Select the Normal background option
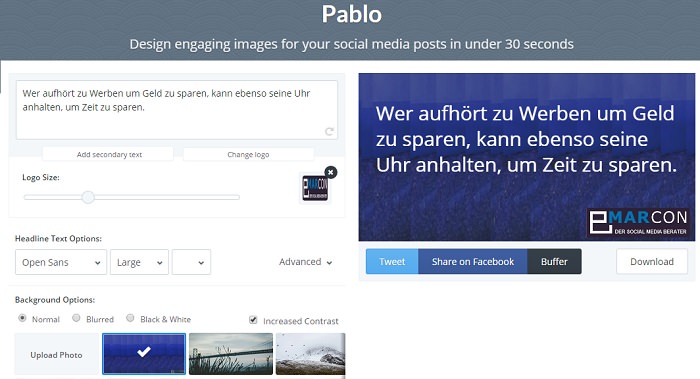Image resolution: width=700 pixels, height=379 pixels. click(x=22, y=318)
